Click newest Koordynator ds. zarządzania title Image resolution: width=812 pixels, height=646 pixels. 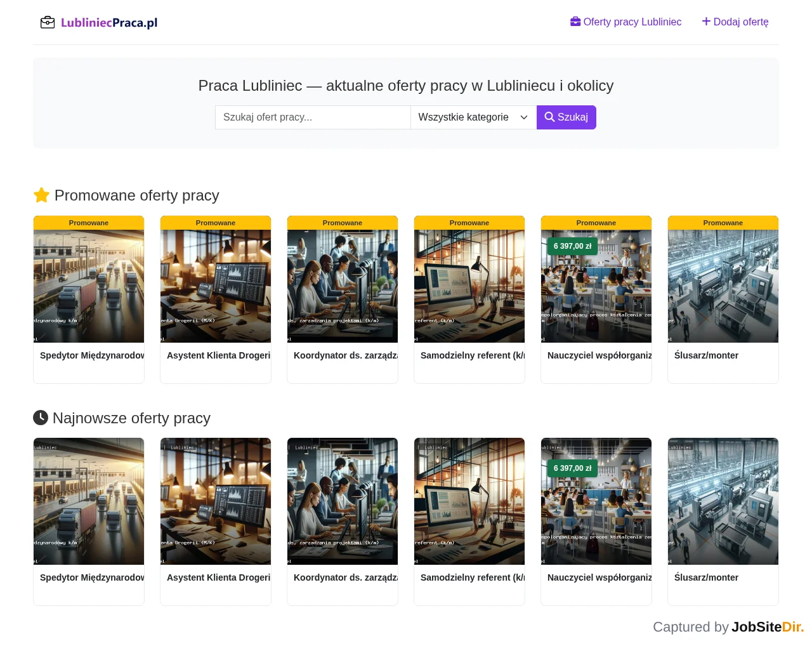point(346,577)
